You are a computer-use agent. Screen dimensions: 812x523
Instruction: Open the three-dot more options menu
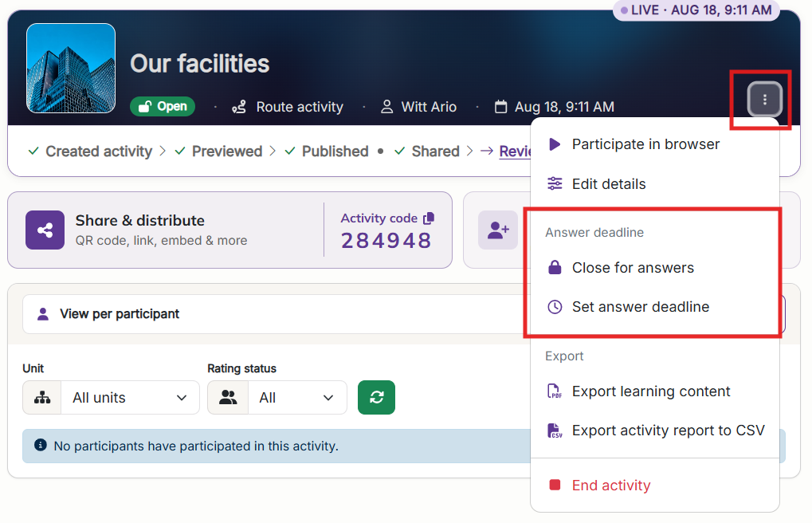(764, 99)
